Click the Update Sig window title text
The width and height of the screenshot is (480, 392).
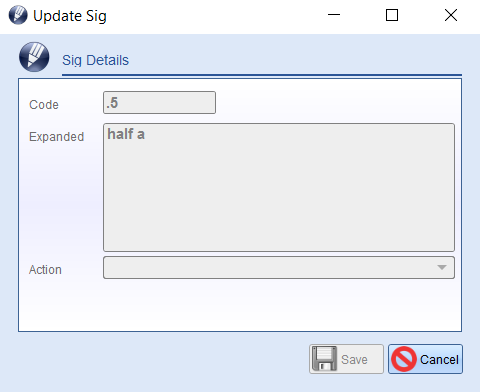point(70,16)
